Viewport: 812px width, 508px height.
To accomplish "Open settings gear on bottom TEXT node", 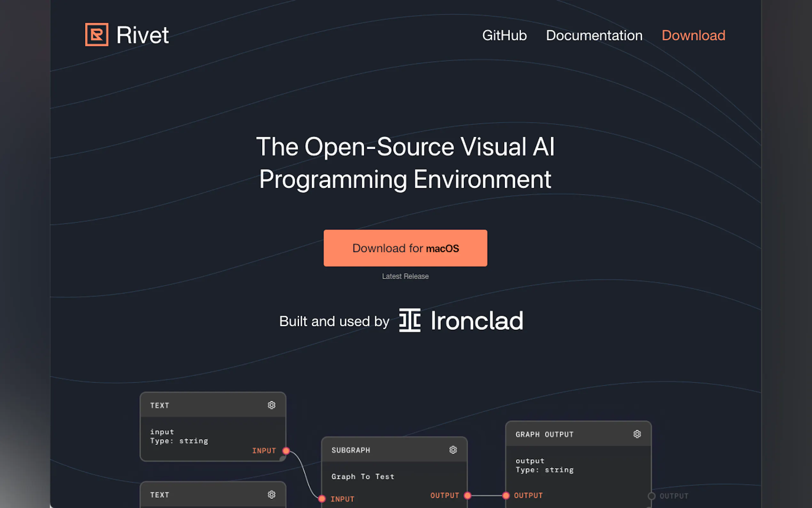I will coord(271,495).
